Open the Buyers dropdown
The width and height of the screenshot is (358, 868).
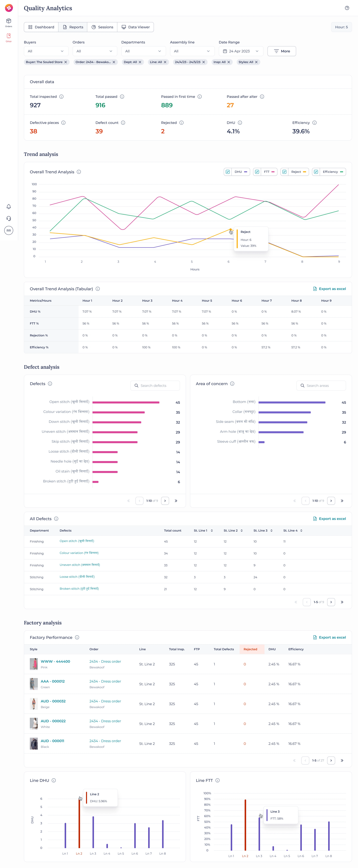point(46,51)
